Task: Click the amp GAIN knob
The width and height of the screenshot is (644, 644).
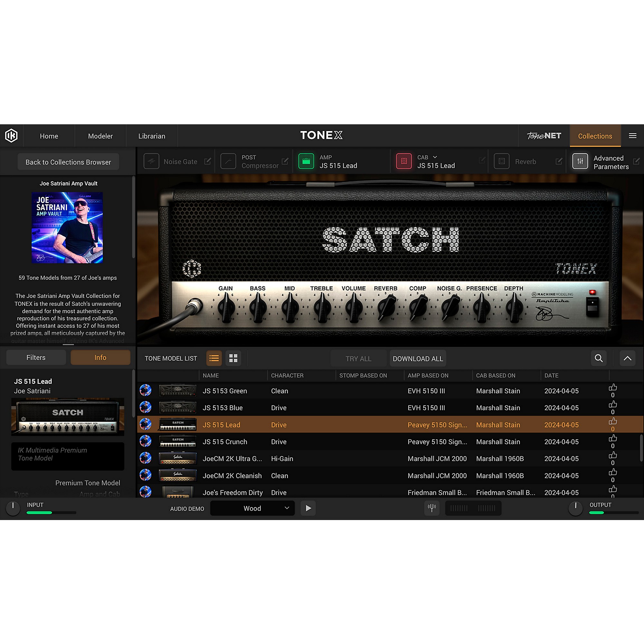Action: 226,308
